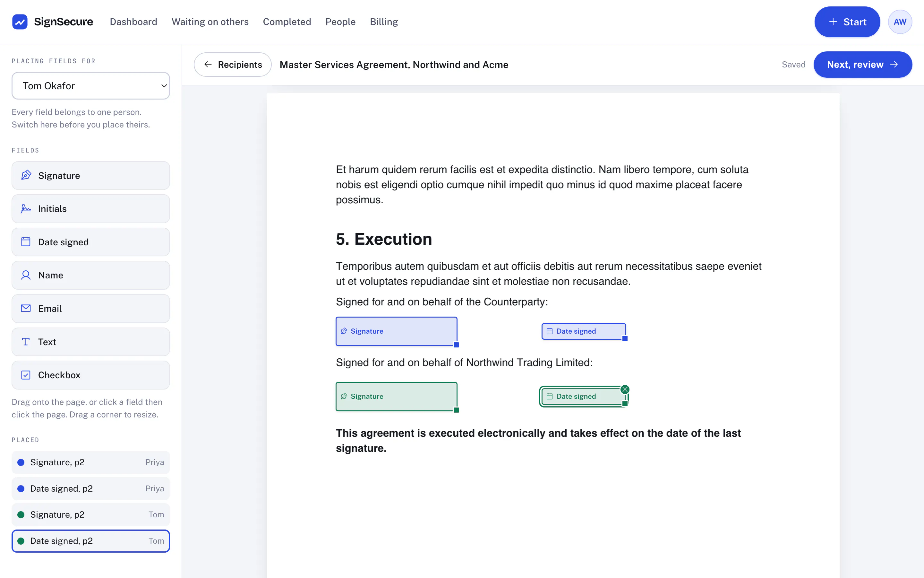This screenshot has width=924, height=578.
Task: Choose the Initials field button
Action: click(x=90, y=208)
